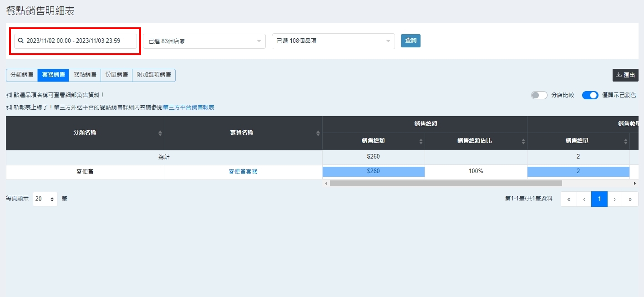Viewport: 644px width, 297px height.
Task: Open the rows-per-page selector showing 20
Action: pos(45,199)
